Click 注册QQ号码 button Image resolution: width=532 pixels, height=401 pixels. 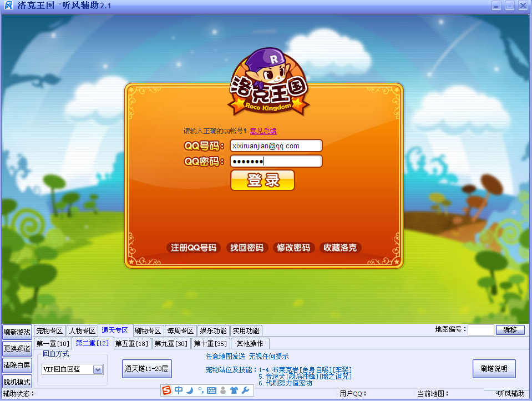[194, 247]
